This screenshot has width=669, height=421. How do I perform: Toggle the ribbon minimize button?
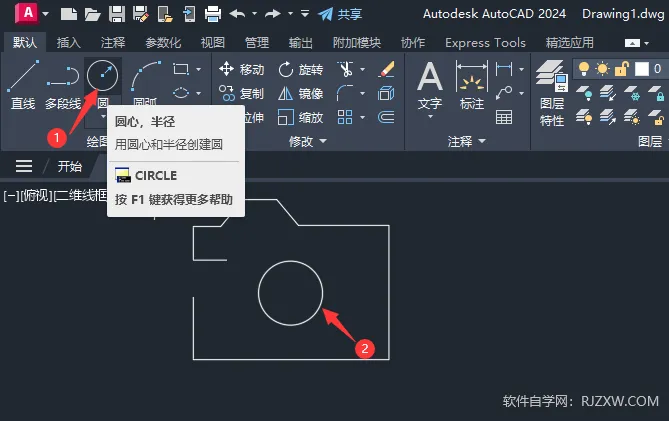[x=632, y=43]
